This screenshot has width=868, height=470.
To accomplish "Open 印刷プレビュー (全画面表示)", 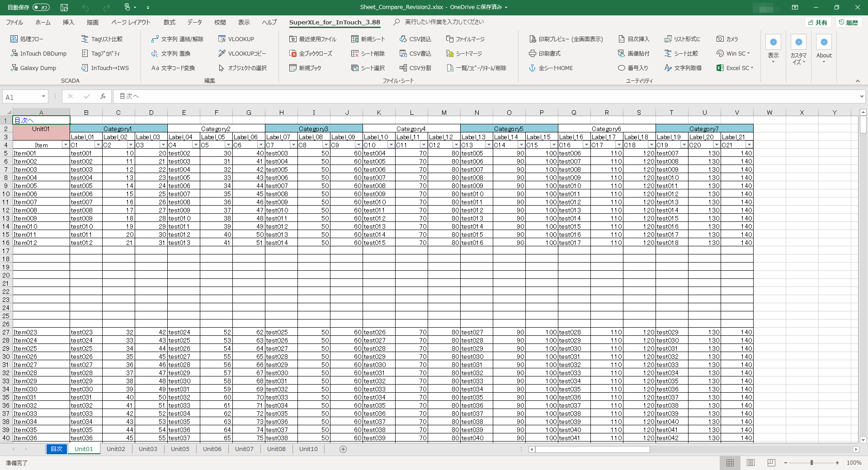I will click(x=566, y=39).
